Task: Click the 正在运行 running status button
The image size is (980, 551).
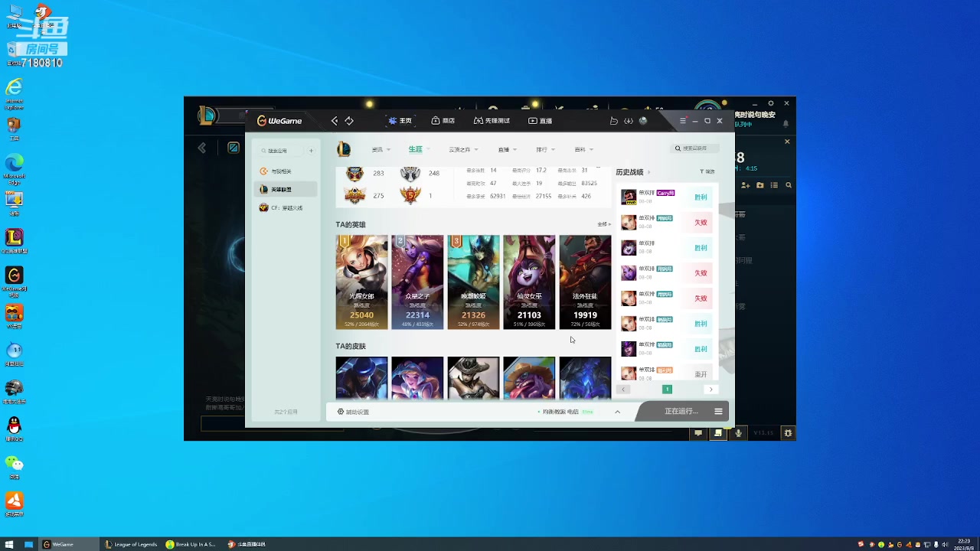Action: 681,412
